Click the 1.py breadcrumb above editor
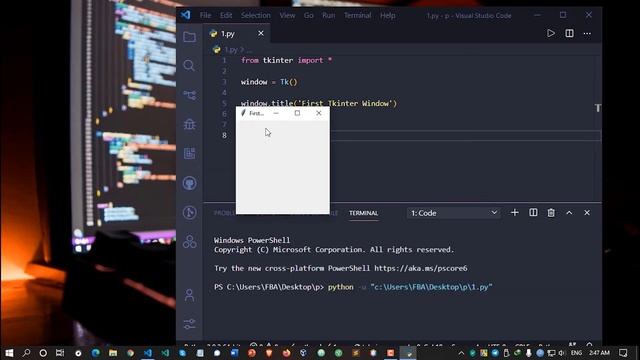The width and height of the screenshot is (640, 360). click(x=231, y=50)
